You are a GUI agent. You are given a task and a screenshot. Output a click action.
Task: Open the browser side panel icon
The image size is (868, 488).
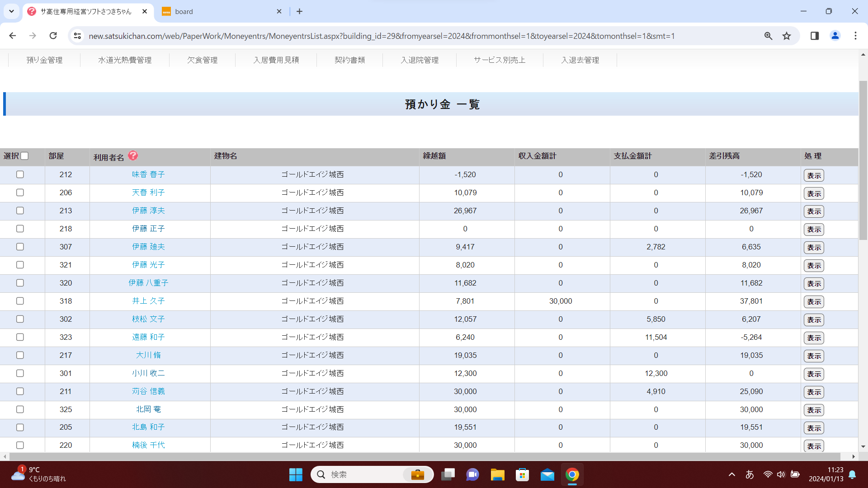click(814, 36)
